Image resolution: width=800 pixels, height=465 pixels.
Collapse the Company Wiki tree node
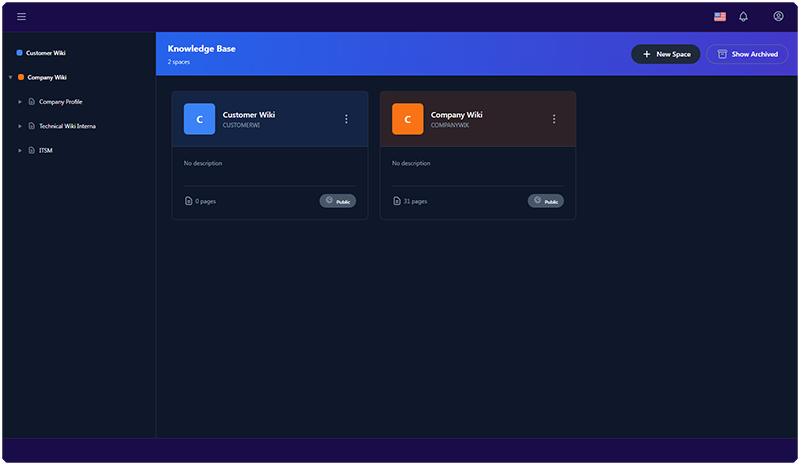[10, 77]
